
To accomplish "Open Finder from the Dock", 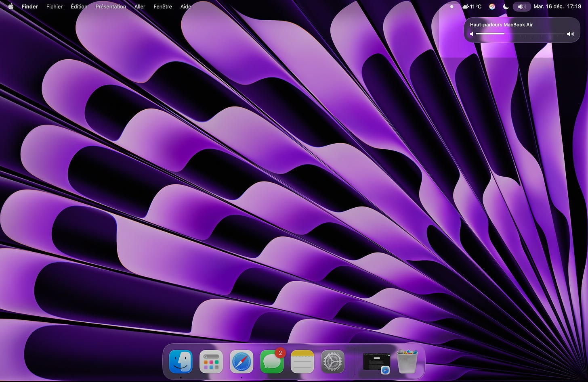I will tap(181, 361).
